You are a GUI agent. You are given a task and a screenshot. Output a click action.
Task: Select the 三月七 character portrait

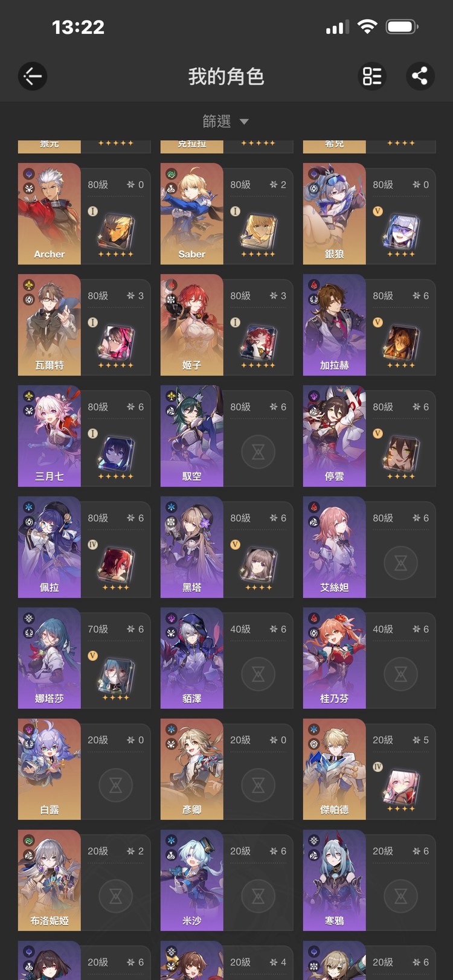(49, 436)
